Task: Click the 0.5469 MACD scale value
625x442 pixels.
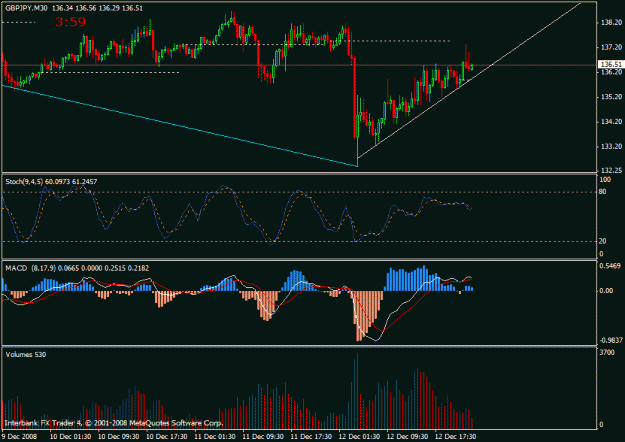Action: 610,266
